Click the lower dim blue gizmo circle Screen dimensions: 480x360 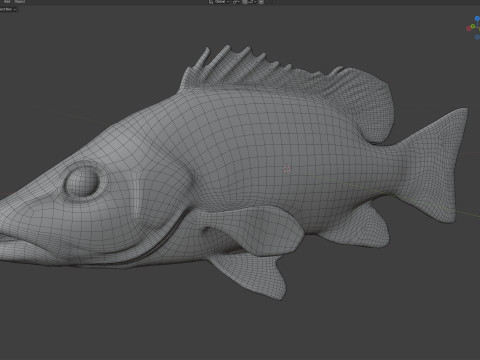(x=477, y=37)
